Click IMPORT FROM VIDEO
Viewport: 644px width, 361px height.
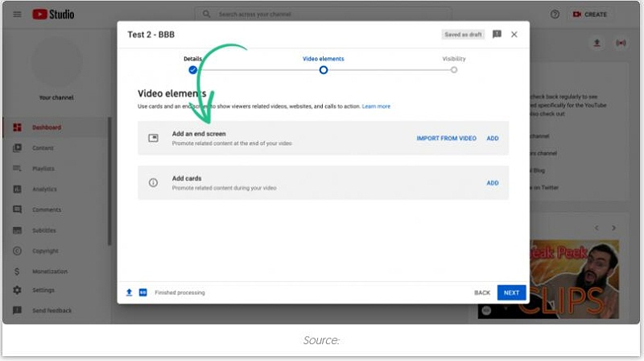pyautogui.click(x=446, y=139)
